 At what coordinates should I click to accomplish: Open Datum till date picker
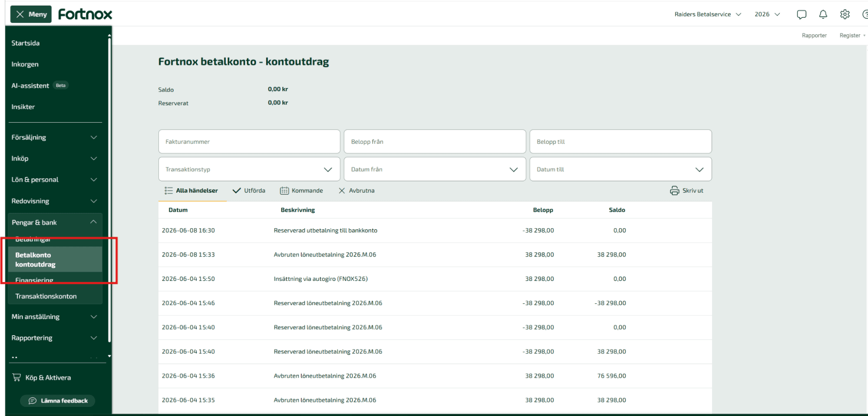click(x=620, y=169)
